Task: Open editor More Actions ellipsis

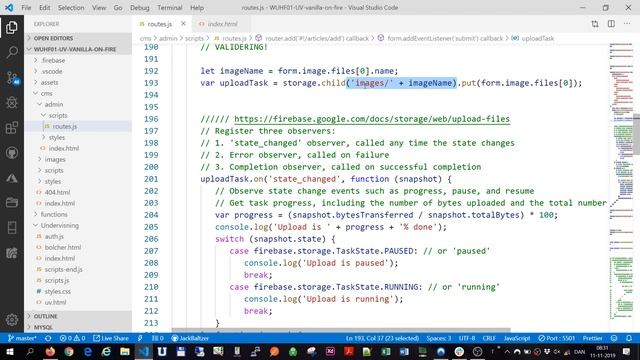Action: (x=627, y=24)
